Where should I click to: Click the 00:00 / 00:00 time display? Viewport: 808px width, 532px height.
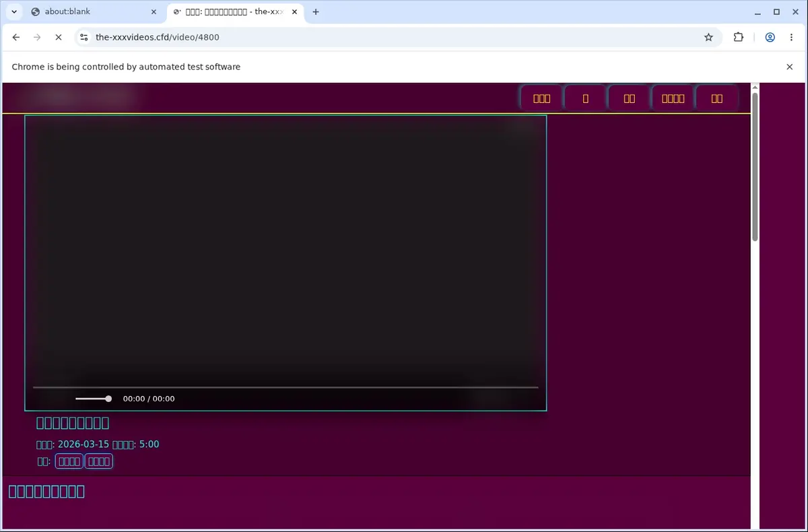pyautogui.click(x=149, y=399)
